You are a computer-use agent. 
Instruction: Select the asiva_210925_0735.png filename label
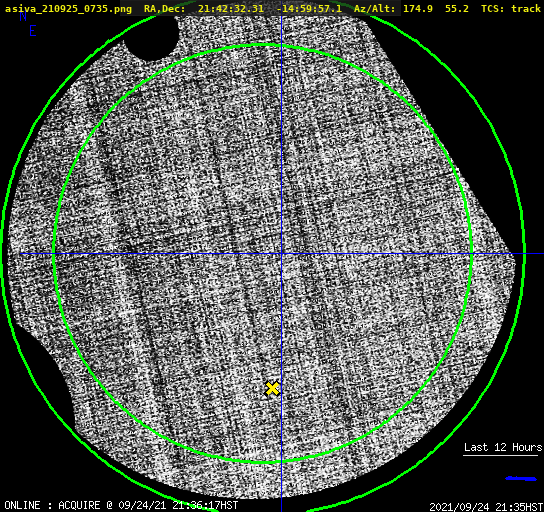68,8
